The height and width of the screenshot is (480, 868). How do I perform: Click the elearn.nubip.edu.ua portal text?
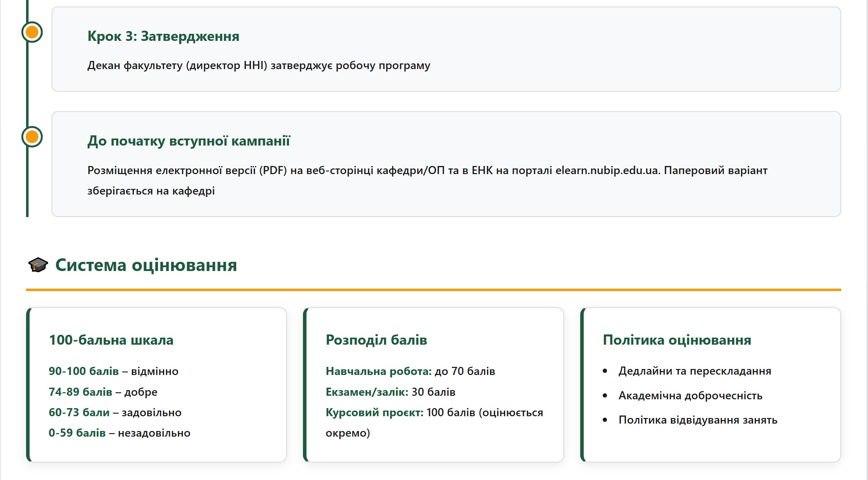[607, 171]
